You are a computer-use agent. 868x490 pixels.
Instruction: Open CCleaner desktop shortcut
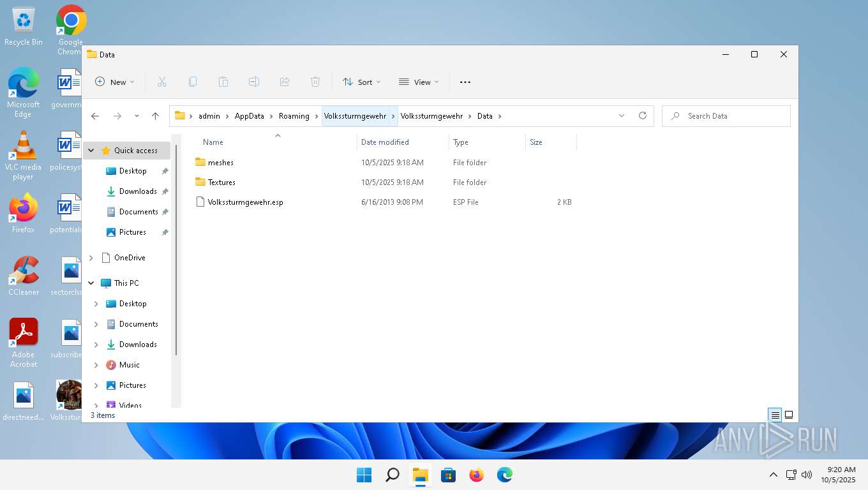pyautogui.click(x=24, y=276)
